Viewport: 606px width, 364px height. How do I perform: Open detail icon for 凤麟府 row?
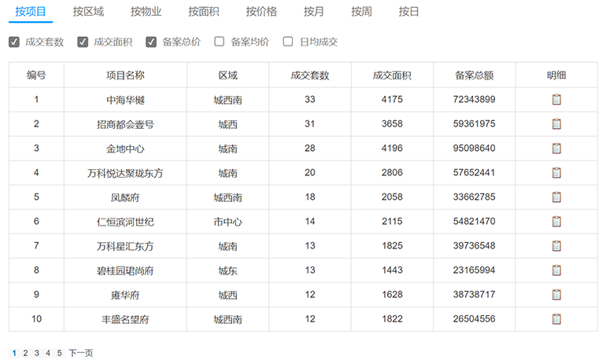[556, 197]
